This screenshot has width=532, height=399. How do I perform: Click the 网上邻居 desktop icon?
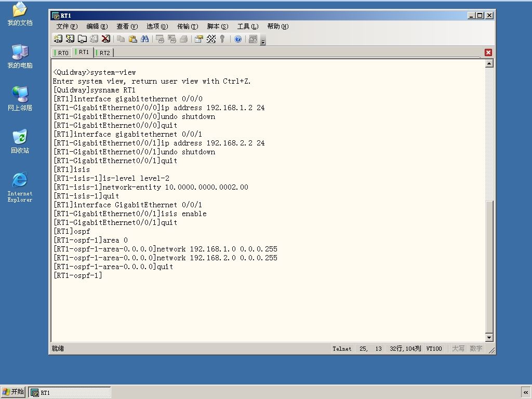pos(20,99)
